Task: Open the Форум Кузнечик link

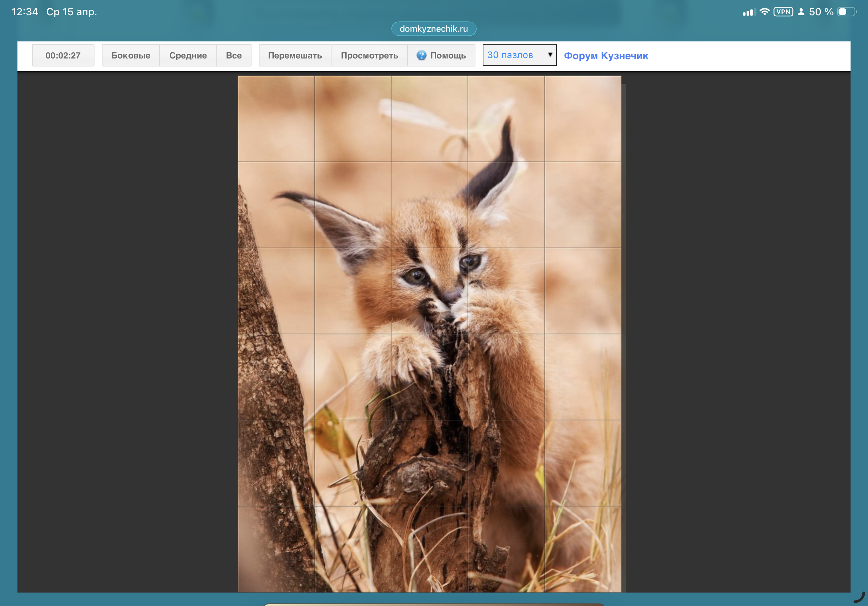Action: coord(606,56)
